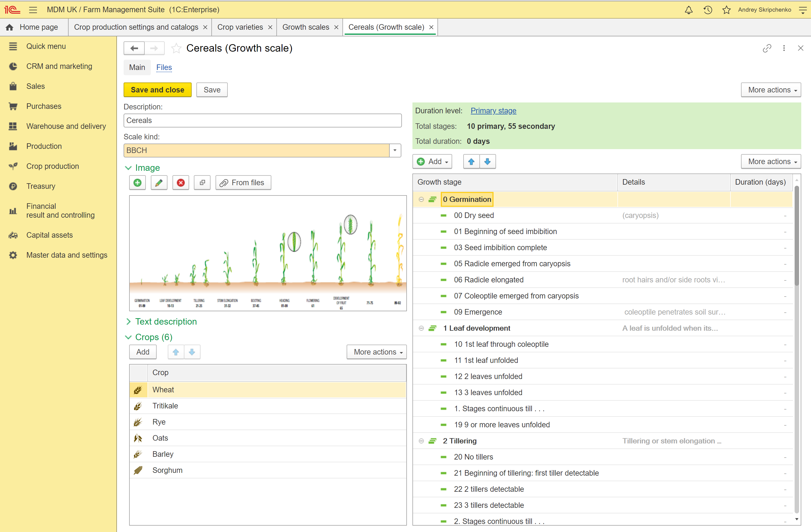
Task: Click the Description input field
Action: 262,120
